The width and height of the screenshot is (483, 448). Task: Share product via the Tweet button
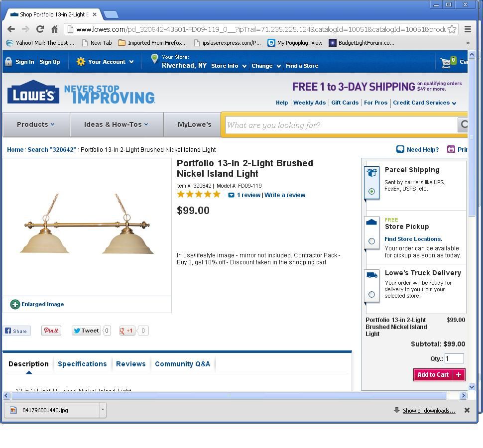pos(87,331)
